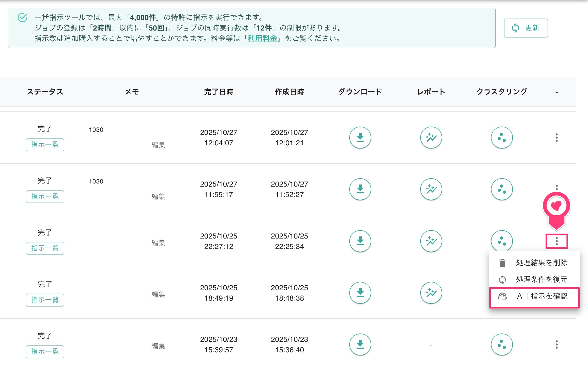Open 指示一覧 for job completed 11:55:17
Screen dimensions: 588x369
click(x=45, y=196)
